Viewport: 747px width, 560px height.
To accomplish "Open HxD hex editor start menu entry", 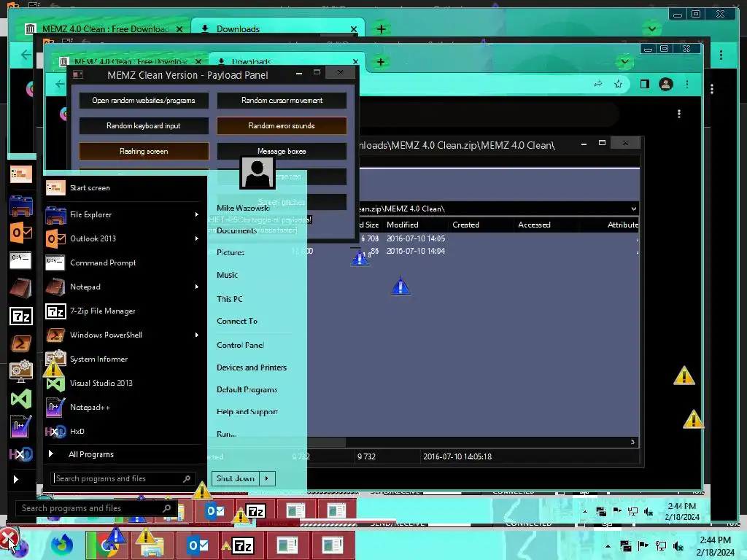I will 125,432.
